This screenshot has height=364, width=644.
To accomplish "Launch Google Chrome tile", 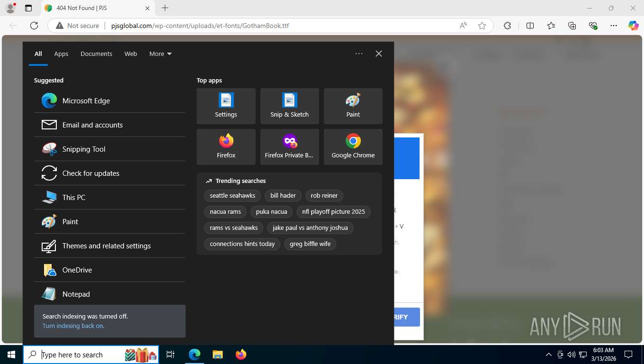I will click(353, 147).
